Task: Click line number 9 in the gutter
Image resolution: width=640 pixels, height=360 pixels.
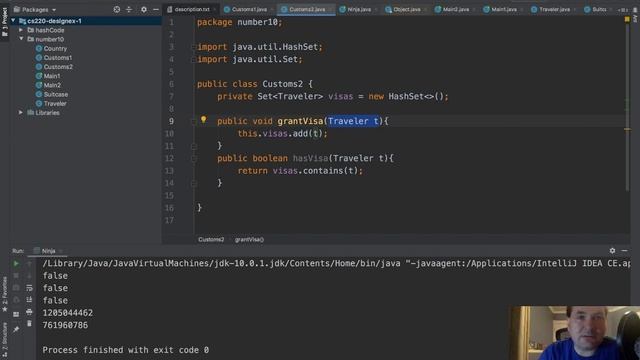Action: (171, 121)
